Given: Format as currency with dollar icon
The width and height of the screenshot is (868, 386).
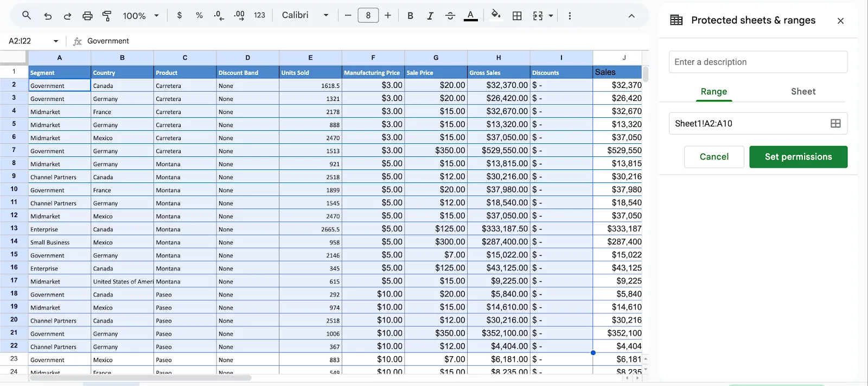Looking at the screenshot, I should click(180, 16).
